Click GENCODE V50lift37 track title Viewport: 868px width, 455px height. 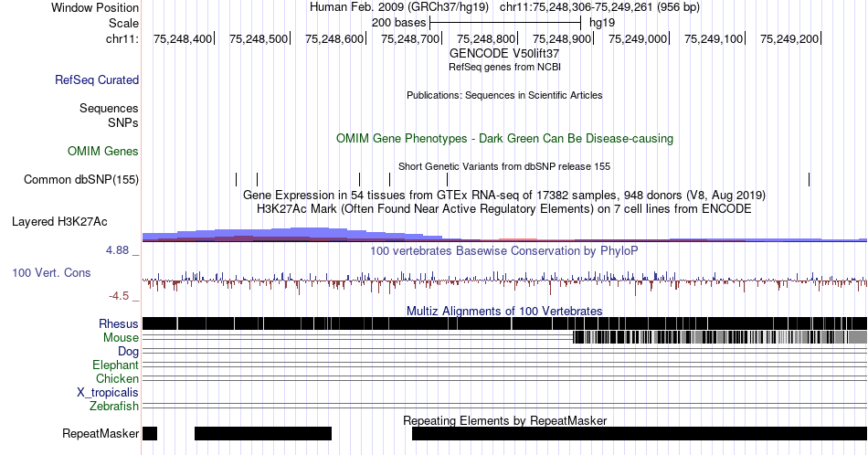pos(504,54)
